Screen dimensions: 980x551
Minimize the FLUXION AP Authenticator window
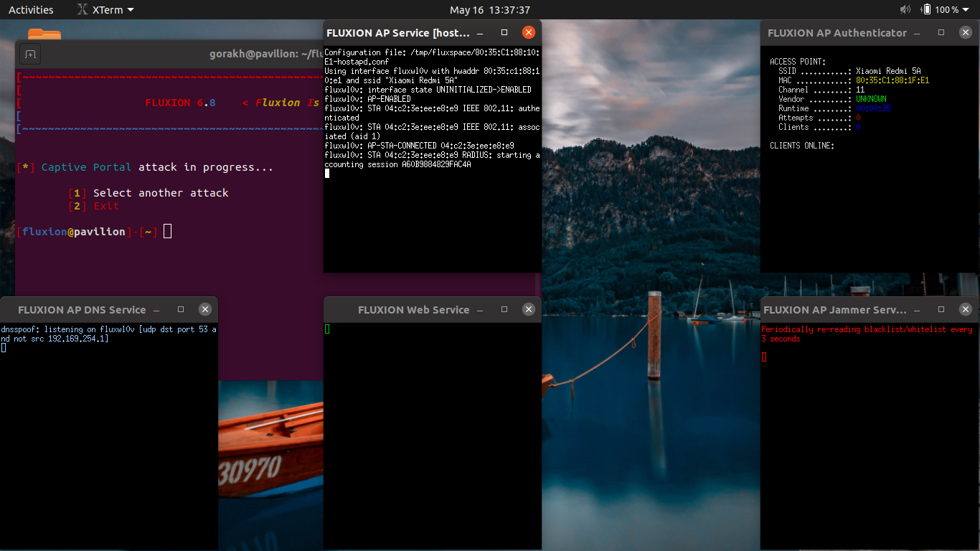coord(917,32)
